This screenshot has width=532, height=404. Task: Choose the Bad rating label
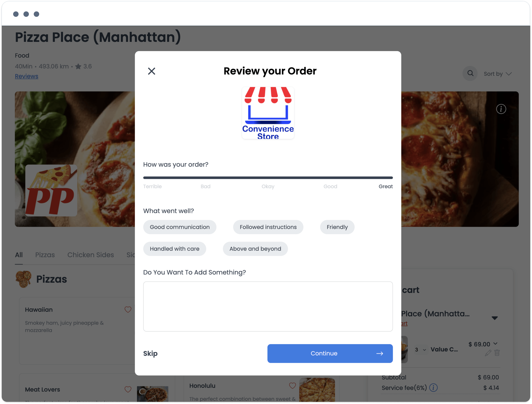coord(205,186)
